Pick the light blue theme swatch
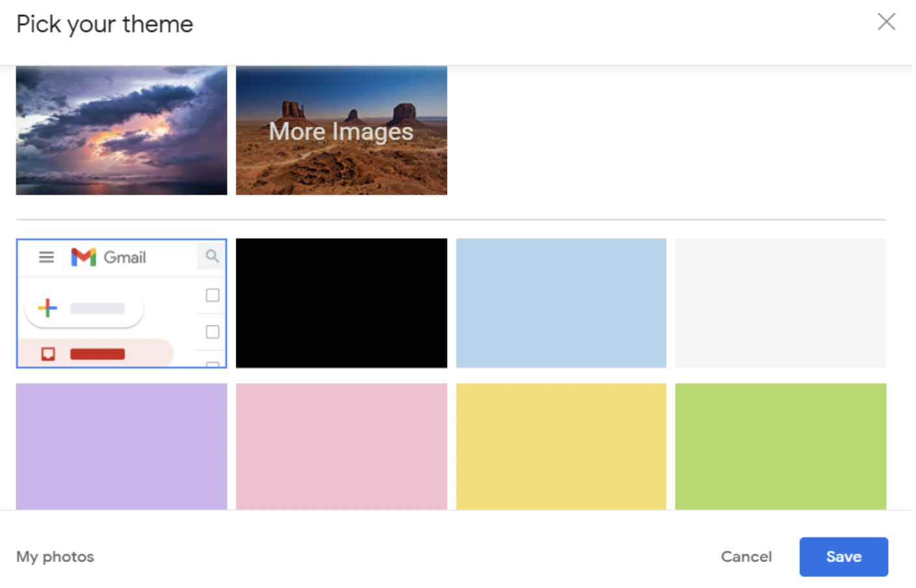 pyautogui.click(x=561, y=303)
